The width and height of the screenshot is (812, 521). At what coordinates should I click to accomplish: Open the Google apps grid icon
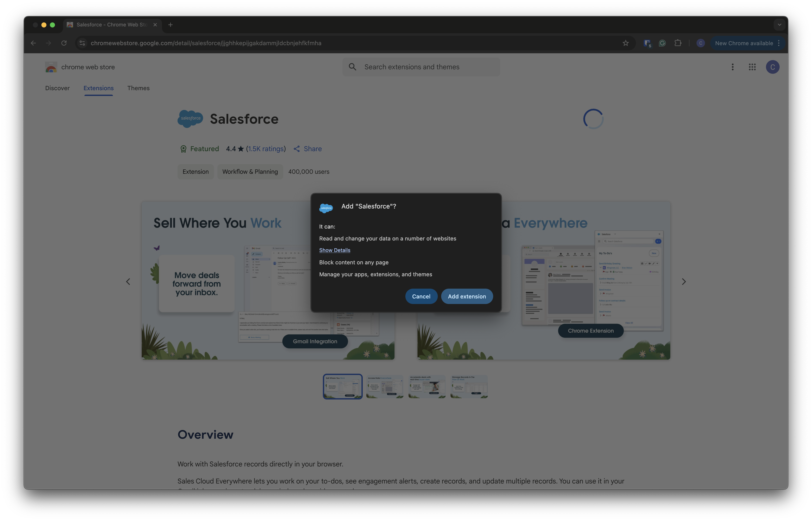point(752,67)
